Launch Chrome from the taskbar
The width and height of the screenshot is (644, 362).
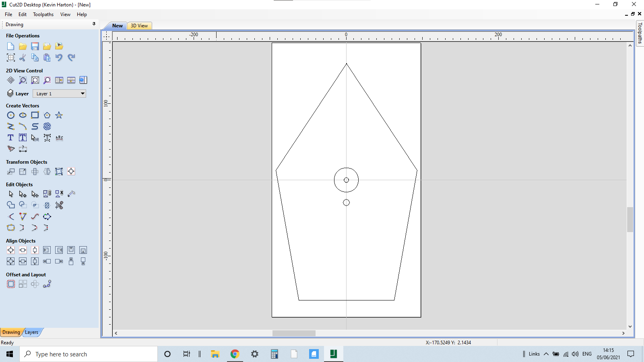tap(235, 354)
